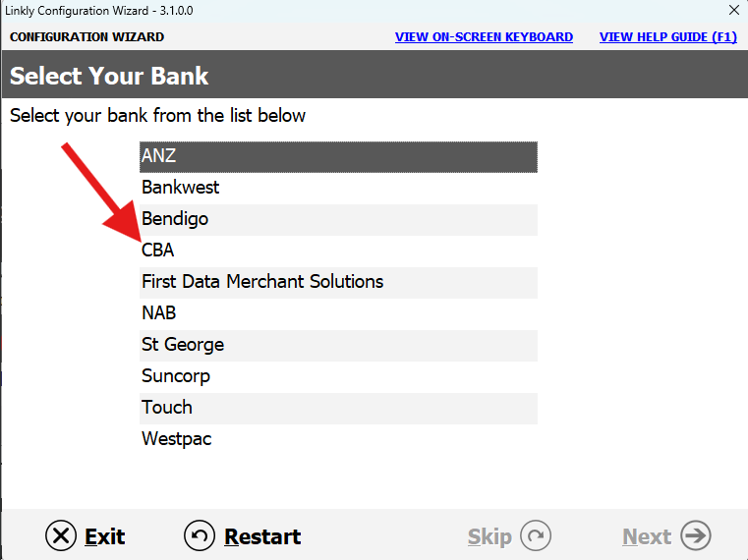This screenshot has height=560, width=748.
Task: Pick NAB from the bank list
Action: point(338,313)
